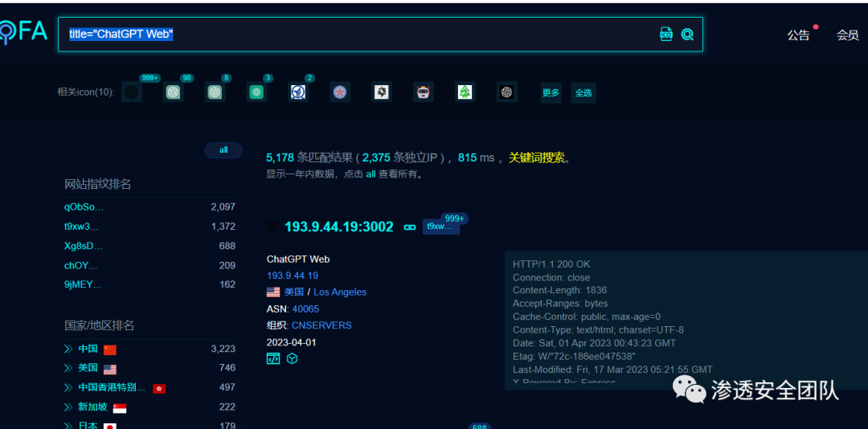Expand the 新加坡 country row chevron
The image size is (868, 429).
[68, 407]
